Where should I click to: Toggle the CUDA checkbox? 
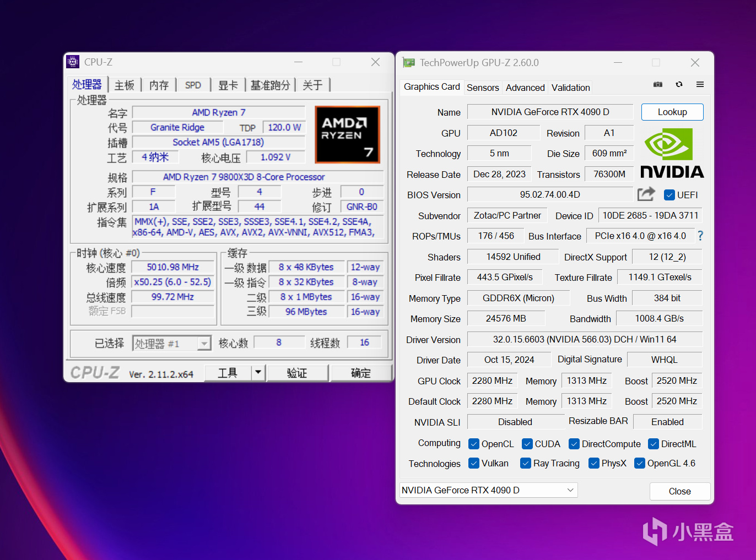pyautogui.click(x=527, y=444)
